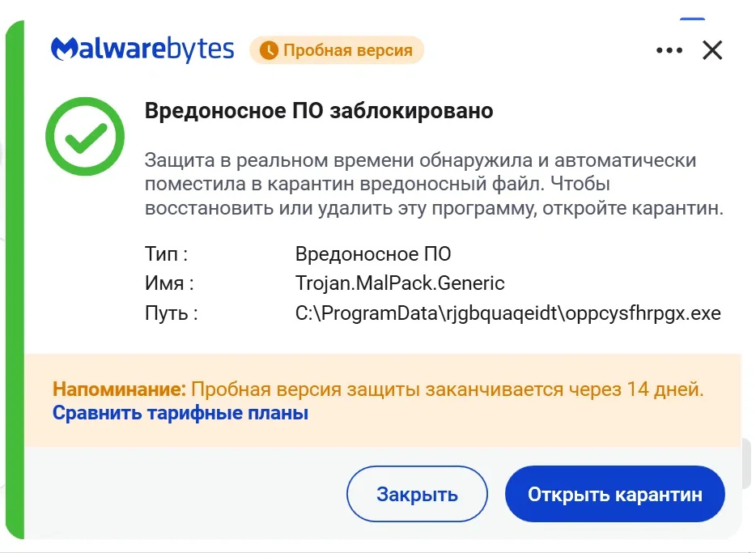
Task: Click the 'Напоминание:' reminder label
Action: [119, 389]
